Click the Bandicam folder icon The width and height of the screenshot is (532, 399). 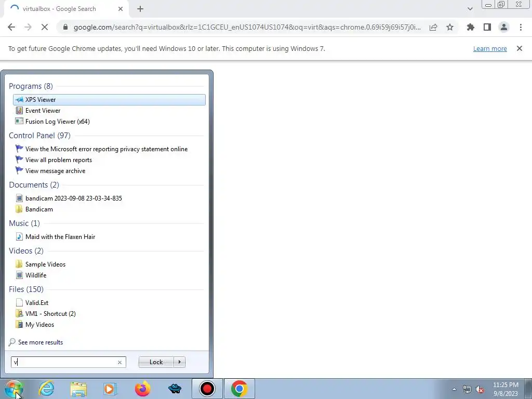19,209
